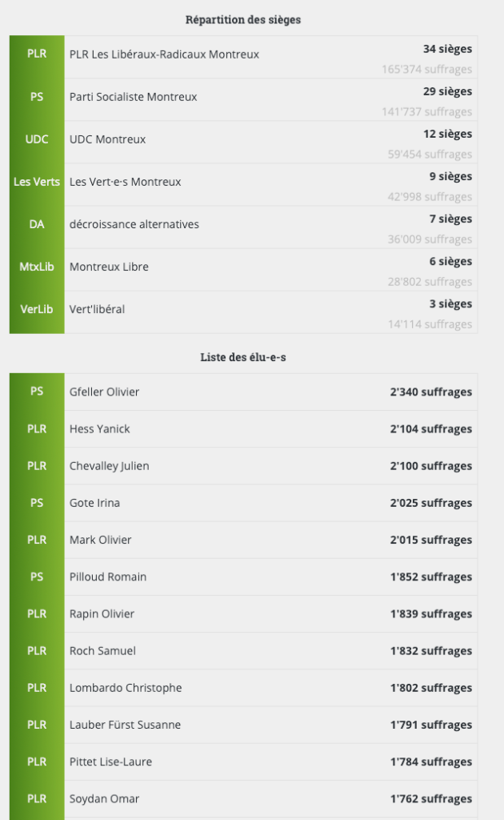This screenshot has height=820, width=504.
Task: Select the PS badge beside Pilloud Romain
Action: [37, 577]
